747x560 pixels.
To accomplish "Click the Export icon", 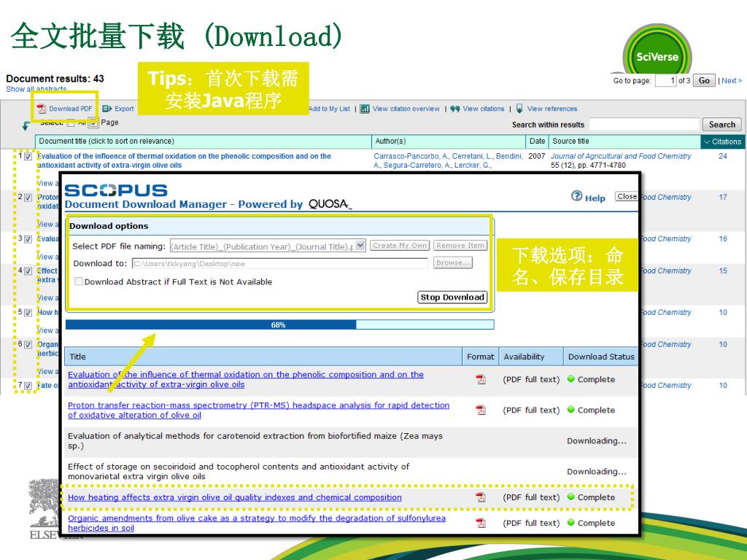I will (x=107, y=109).
